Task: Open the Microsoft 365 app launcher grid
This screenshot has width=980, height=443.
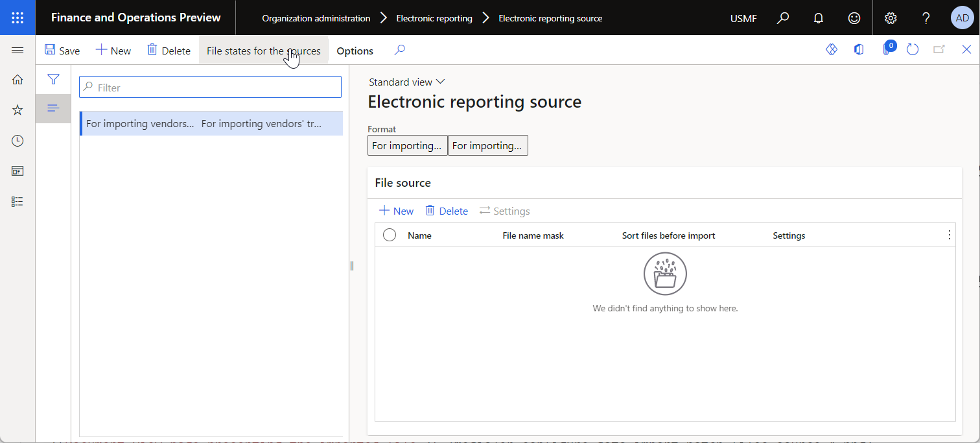Action: pyautogui.click(x=17, y=18)
